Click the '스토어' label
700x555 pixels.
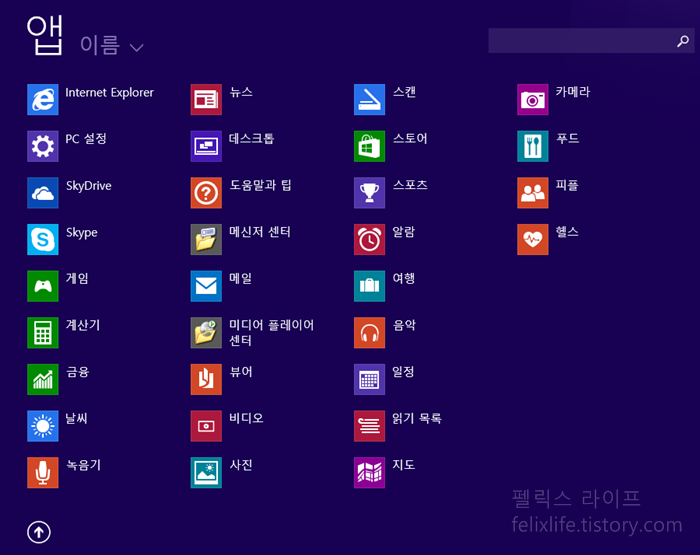(410, 138)
